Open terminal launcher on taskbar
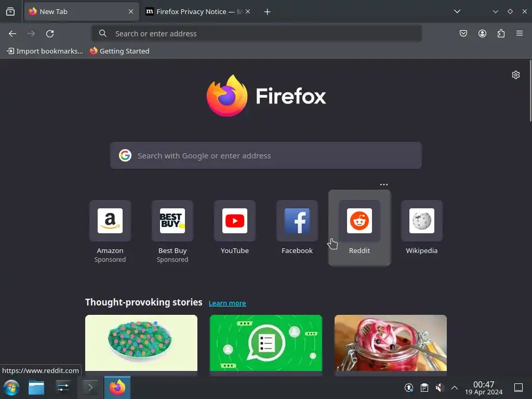The image size is (532, 399). (x=90, y=388)
